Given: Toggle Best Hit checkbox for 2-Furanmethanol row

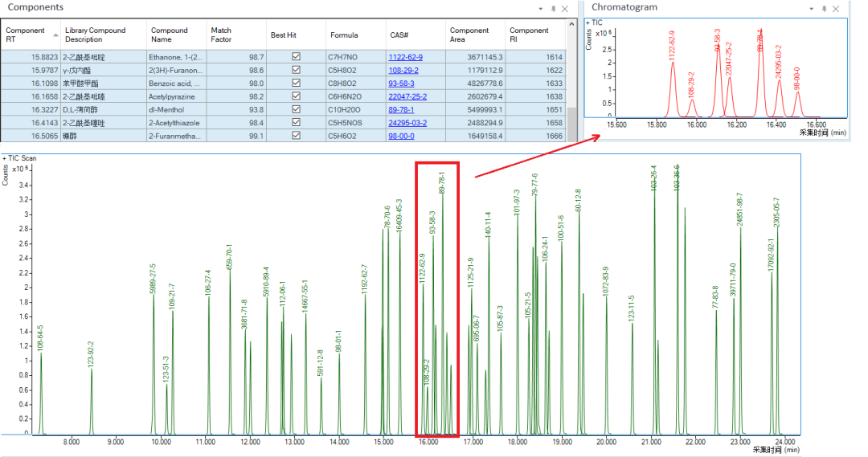Looking at the screenshot, I should click(x=296, y=136).
